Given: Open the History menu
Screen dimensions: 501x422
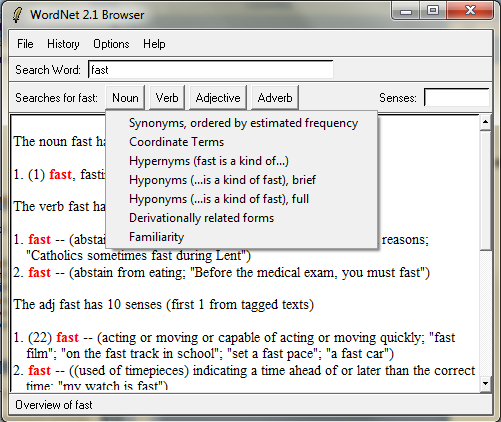Looking at the screenshot, I should [63, 44].
